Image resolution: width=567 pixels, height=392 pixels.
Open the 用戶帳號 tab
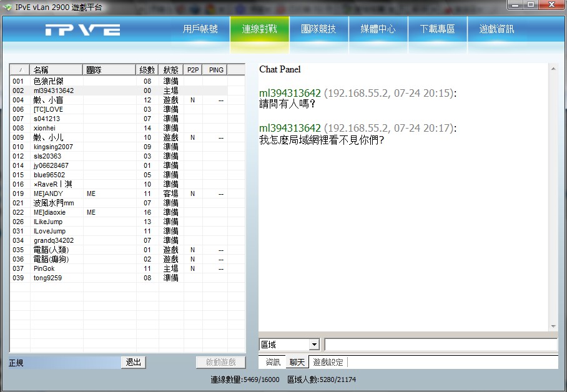tap(200, 29)
